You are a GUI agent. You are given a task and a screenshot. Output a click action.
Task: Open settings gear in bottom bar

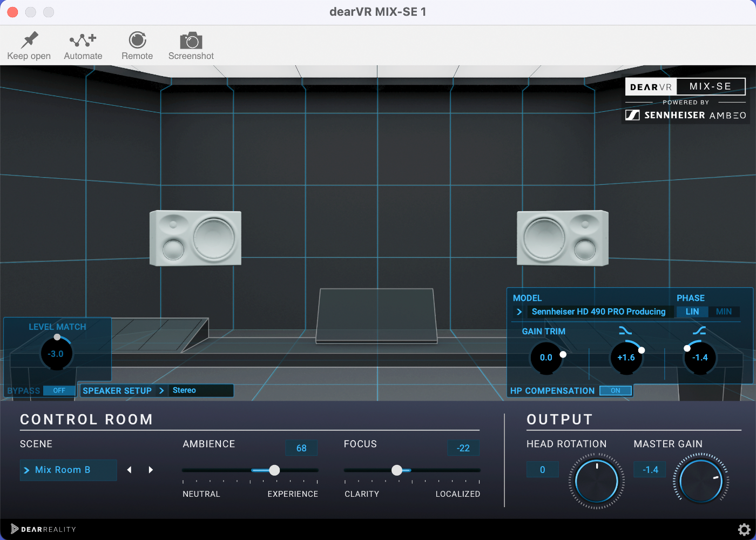[x=744, y=529]
